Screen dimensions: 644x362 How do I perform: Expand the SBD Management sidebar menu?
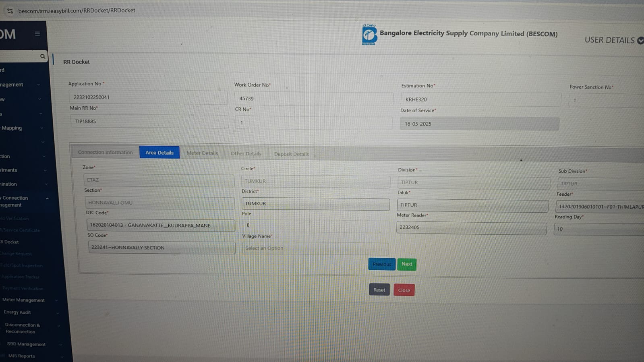pyautogui.click(x=35, y=344)
